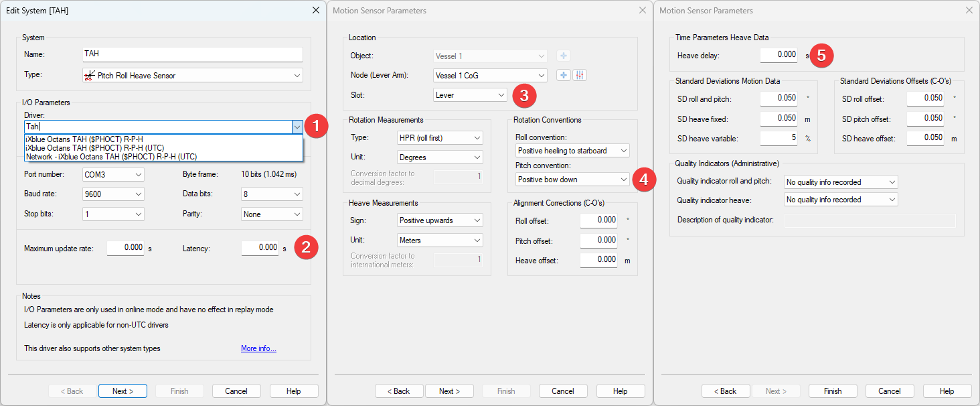Click the add node plus icon beside Node (Lever Arm)
Screen dimensions: 980x406
564,75
